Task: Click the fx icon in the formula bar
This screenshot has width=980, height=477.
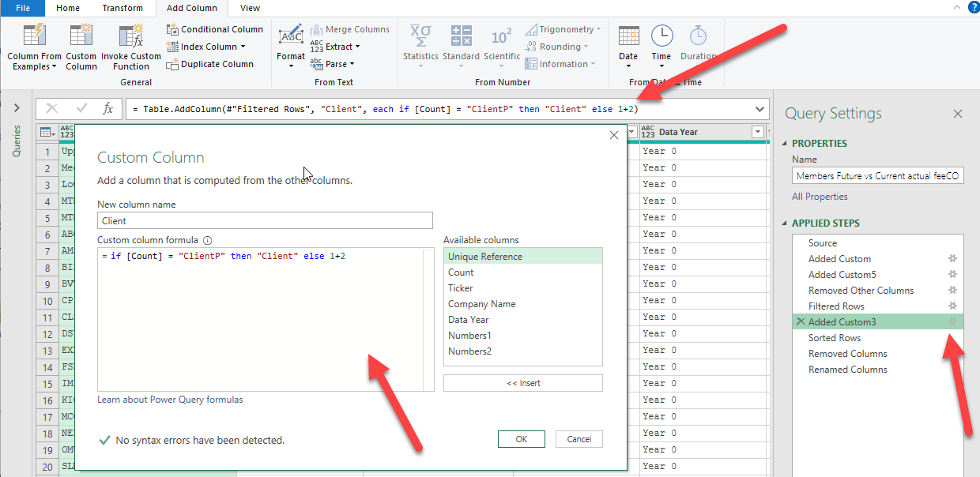Action: tap(108, 109)
